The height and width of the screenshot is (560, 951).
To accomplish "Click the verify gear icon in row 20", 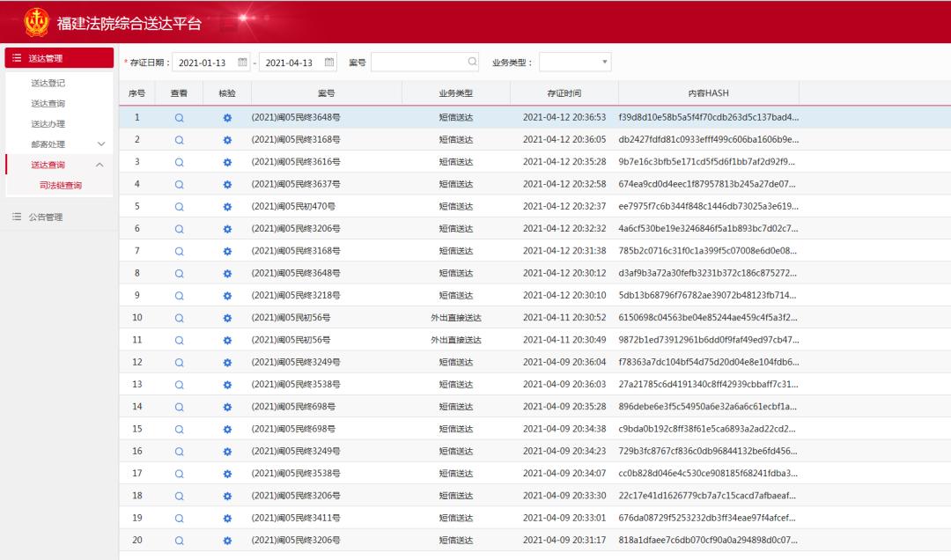I will click(227, 541).
